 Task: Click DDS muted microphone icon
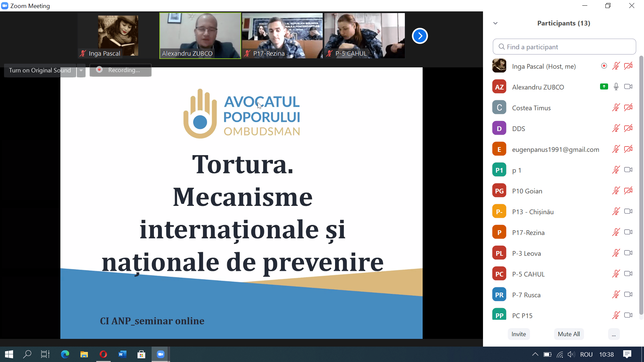[x=616, y=128]
